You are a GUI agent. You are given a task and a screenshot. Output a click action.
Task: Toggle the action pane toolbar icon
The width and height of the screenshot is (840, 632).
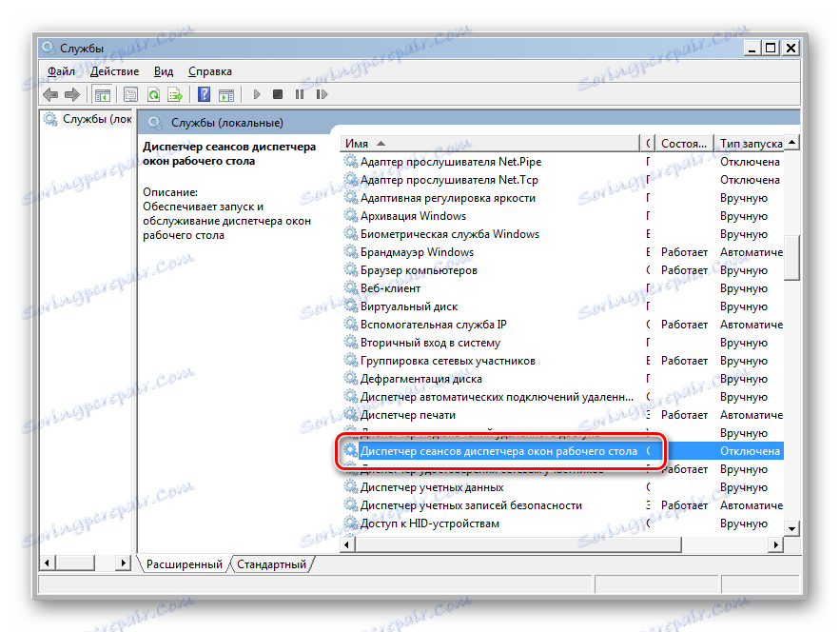[x=226, y=95]
